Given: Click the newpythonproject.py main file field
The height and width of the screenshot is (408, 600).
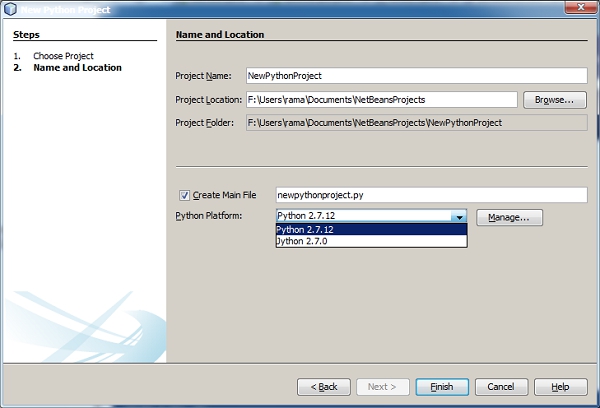Looking at the screenshot, I should point(415,195).
